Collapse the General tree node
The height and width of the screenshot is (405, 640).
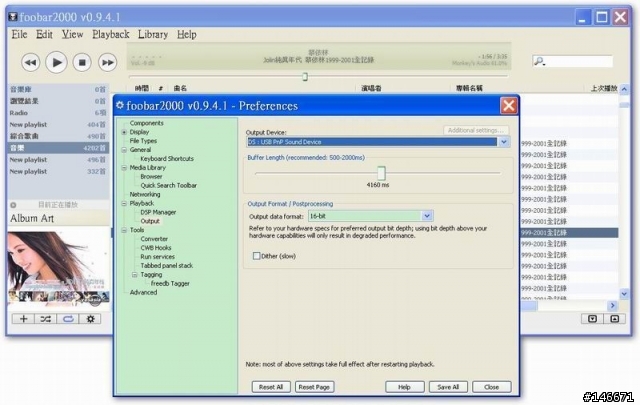pyautogui.click(x=124, y=150)
